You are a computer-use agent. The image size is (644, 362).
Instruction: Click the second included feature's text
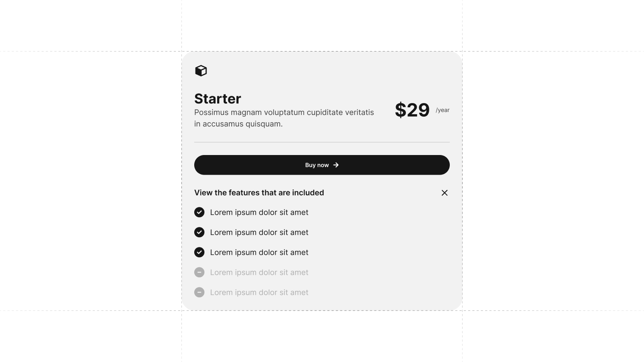click(259, 233)
